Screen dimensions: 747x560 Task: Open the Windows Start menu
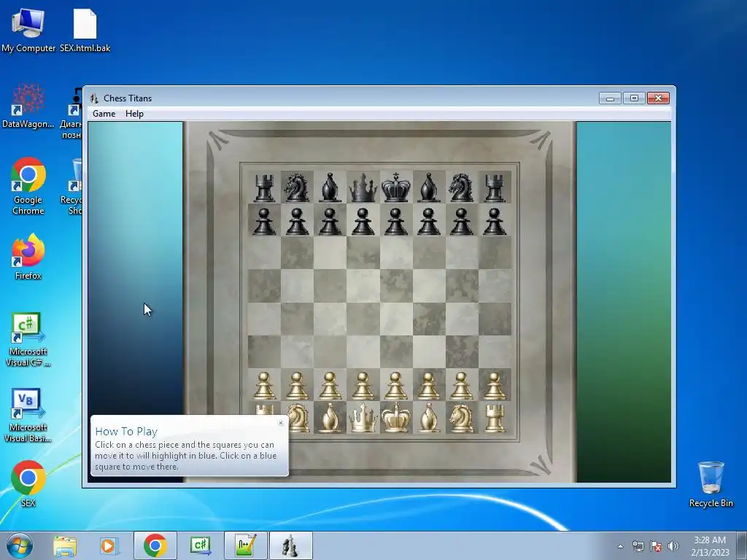pyautogui.click(x=19, y=545)
